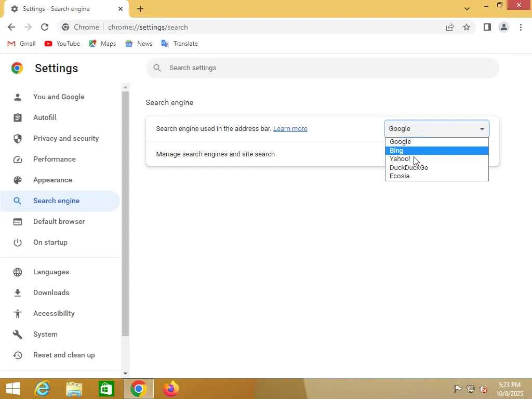532x399 pixels.
Task: Open the News bookmark
Action: [x=139, y=44]
